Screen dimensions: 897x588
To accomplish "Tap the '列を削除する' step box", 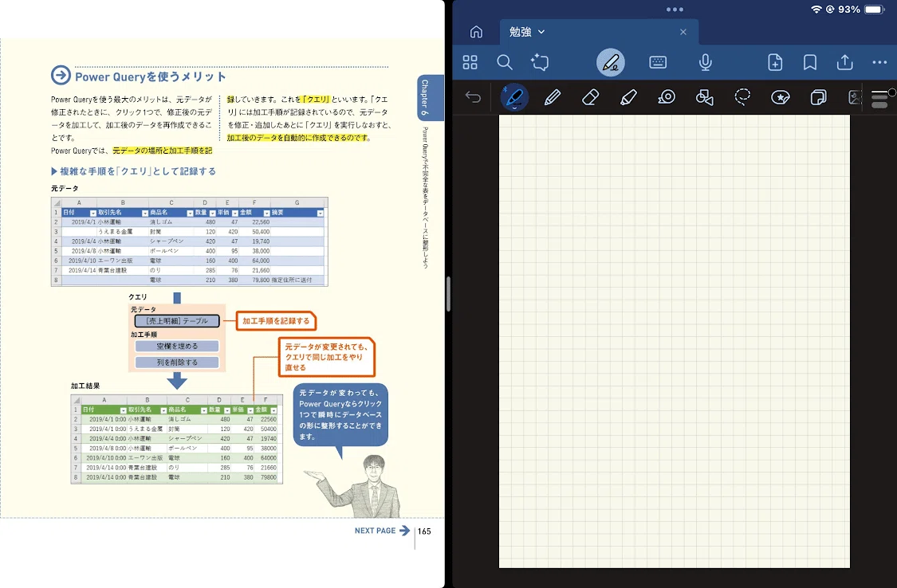I will (x=177, y=363).
